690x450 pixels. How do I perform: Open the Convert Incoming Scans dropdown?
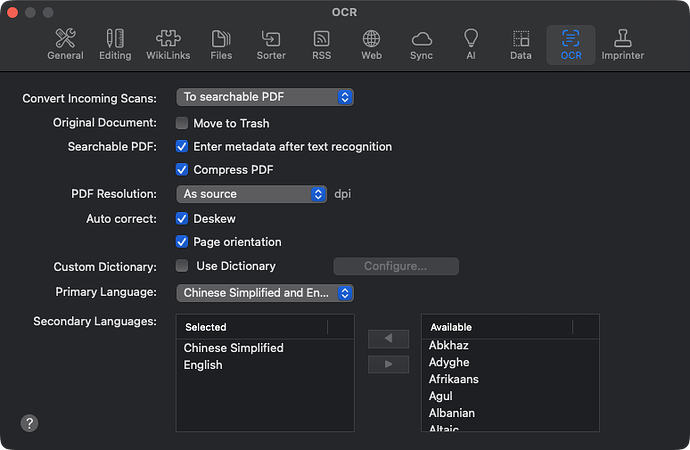[x=265, y=97]
